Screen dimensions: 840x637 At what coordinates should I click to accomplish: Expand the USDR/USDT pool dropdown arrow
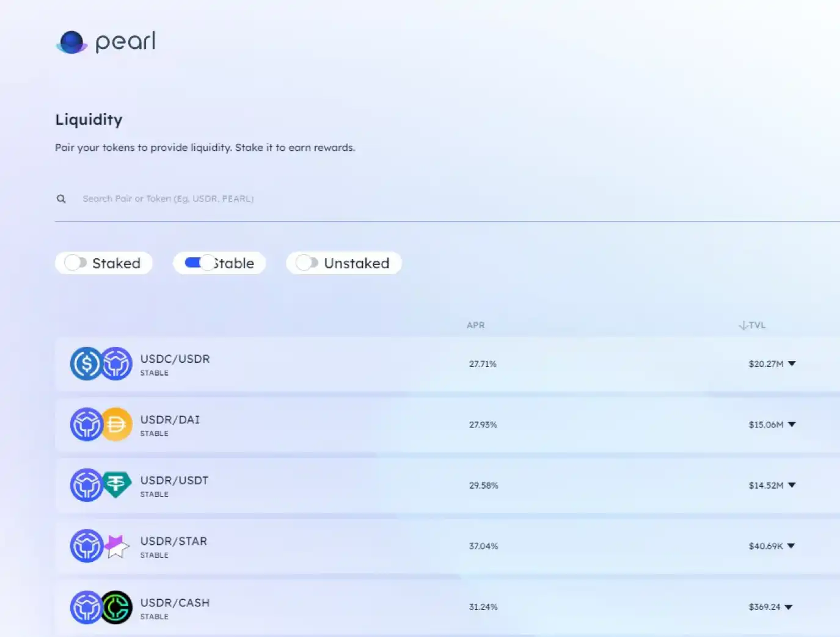coord(792,485)
